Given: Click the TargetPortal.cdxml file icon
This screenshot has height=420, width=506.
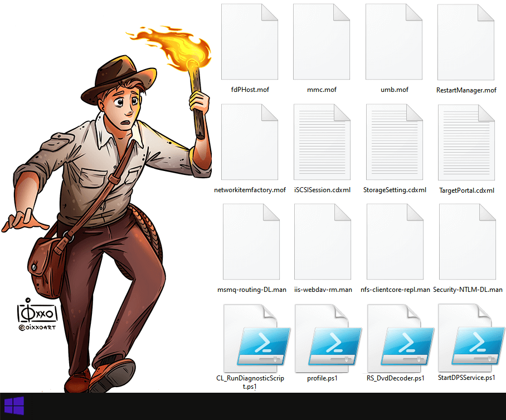Looking at the screenshot, I should coord(466,143).
